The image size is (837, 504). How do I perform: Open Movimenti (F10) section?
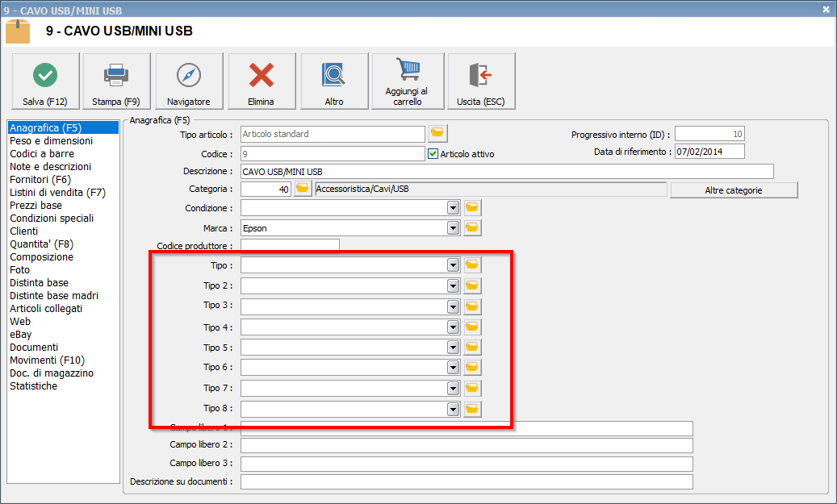pyautogui.click(x=47, y=360)
